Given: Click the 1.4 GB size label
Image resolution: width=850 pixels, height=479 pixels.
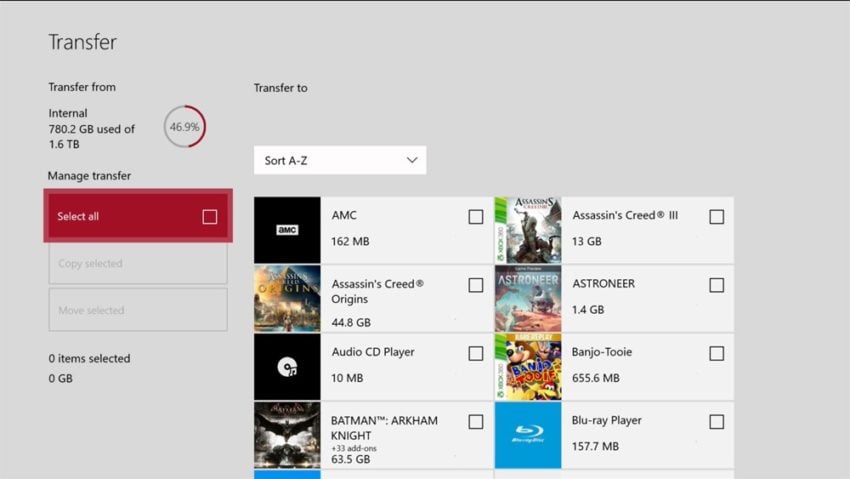Looking at the screenshot, I should pos(588,309).
